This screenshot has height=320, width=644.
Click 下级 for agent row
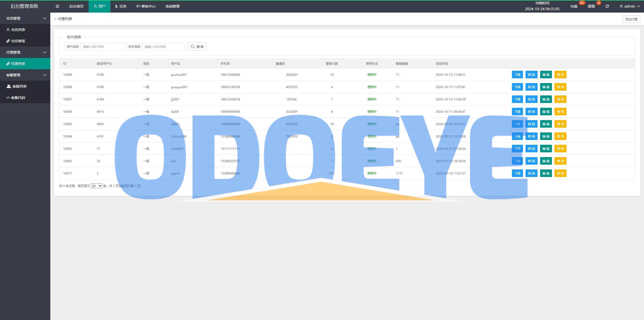(x=517, y=173)
